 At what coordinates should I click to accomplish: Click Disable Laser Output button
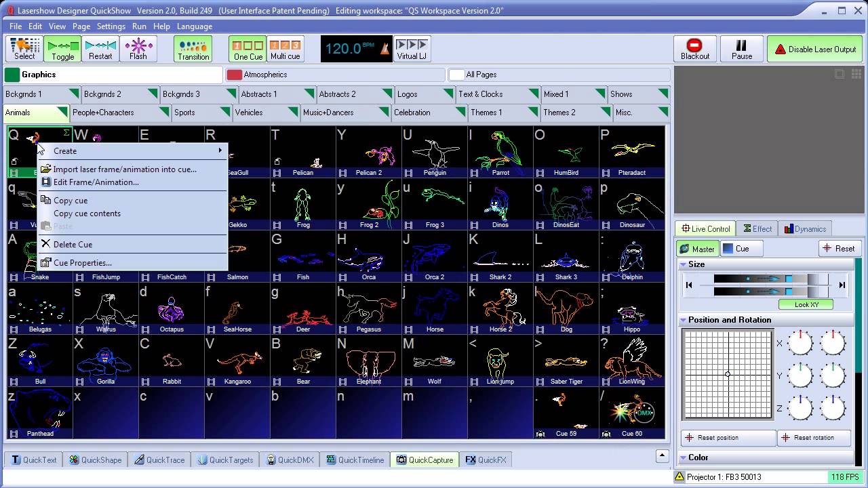click(x=815, y=49)
